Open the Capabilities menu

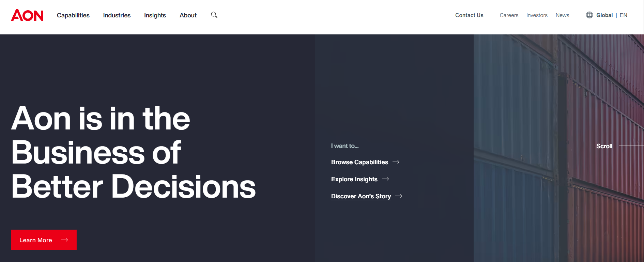73,15
